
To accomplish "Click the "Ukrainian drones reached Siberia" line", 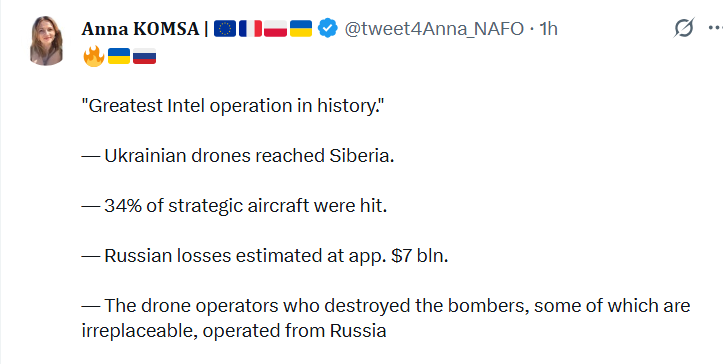I will (x=238, y=156).
